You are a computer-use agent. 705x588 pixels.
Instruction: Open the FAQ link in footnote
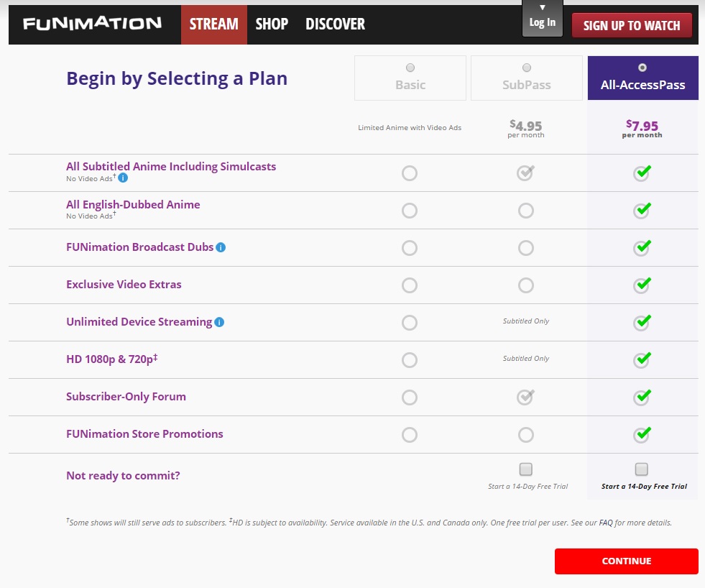[x=606, y=523]
